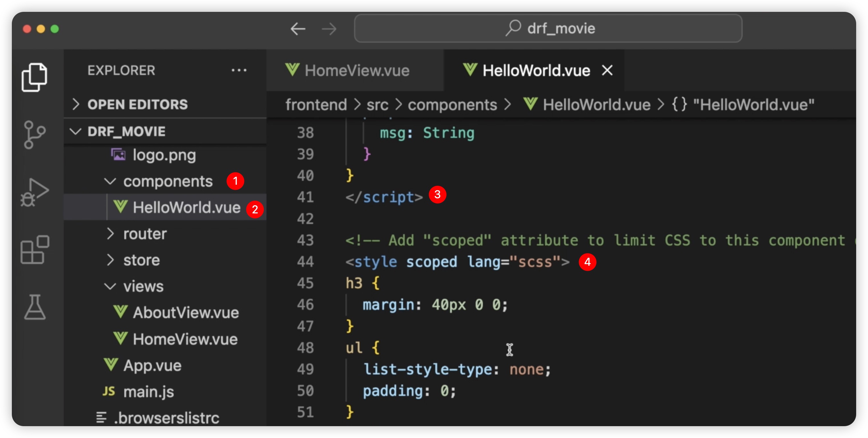Click the "list-style-type: none;" line
Screen dimensions: 868x438
coord(457,369)
